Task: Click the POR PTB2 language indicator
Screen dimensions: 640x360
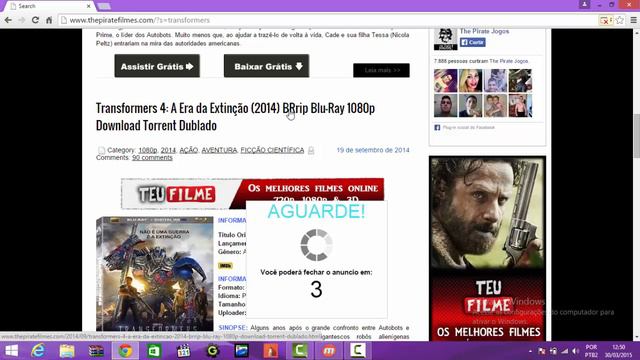Action: (x=591, y=351)
